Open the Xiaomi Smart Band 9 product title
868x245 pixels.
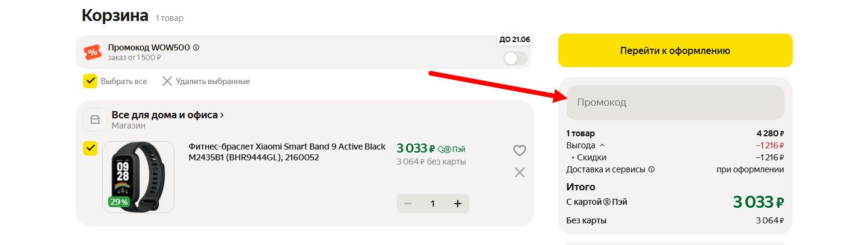tap(287, 152)
